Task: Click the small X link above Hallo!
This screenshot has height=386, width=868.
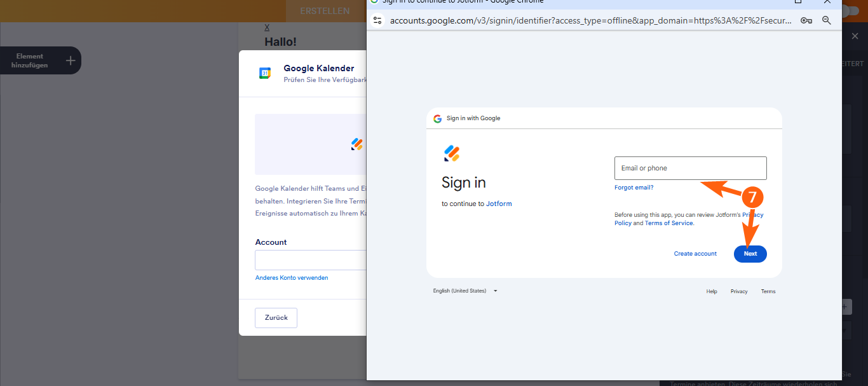Action: coord(267,27)
